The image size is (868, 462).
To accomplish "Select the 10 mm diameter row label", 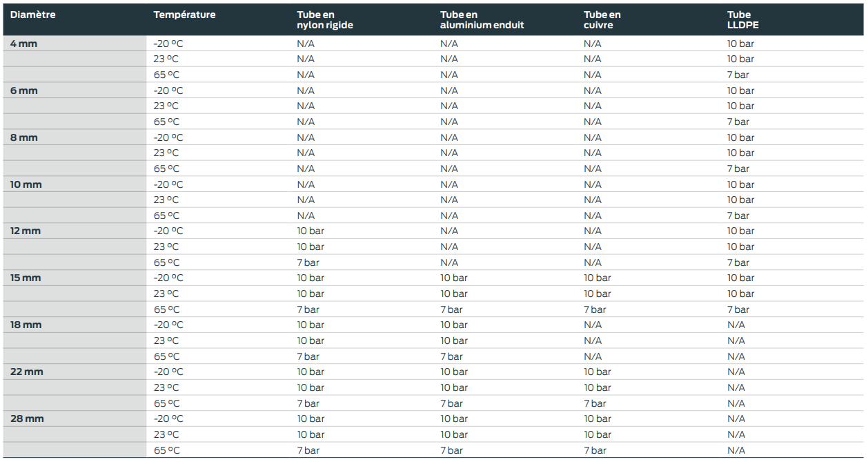I will point(26,184).
